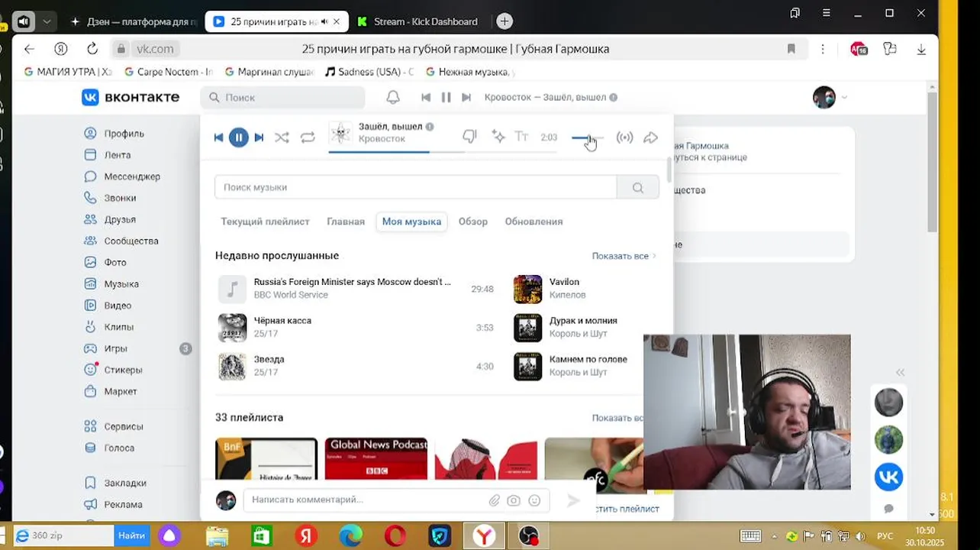Click the broadcast music status icon
The height and width of the screenshot is (550, 980).
(624, 137)
